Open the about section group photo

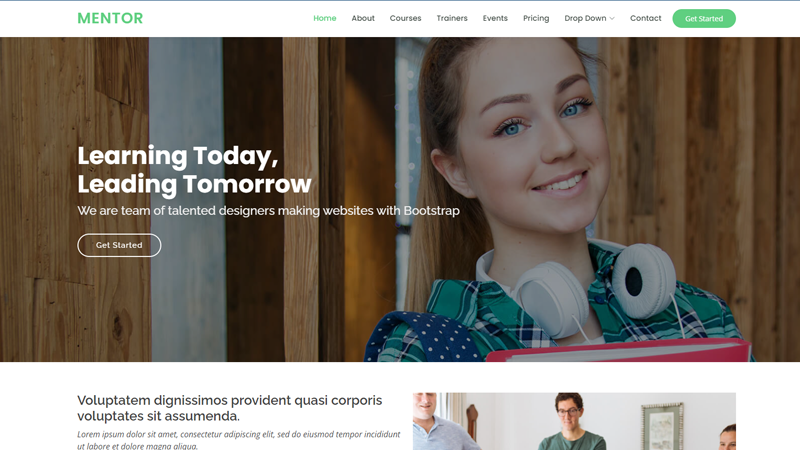(x=574, y=421)
